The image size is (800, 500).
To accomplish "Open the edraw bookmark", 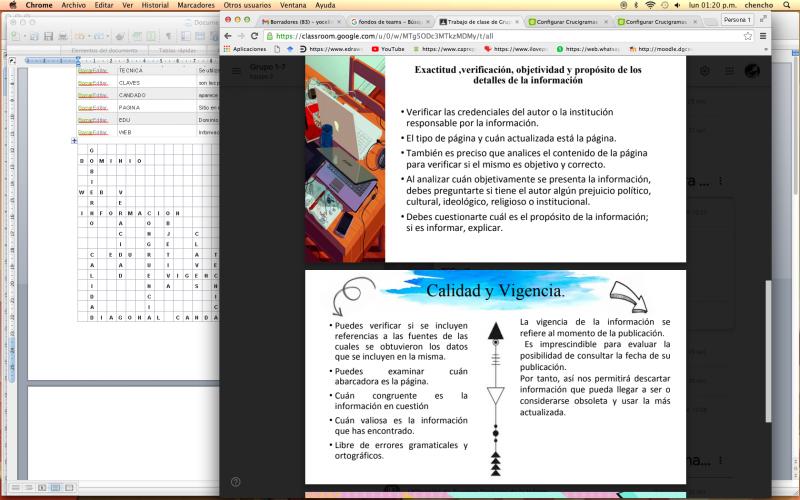I will (x=330, y=49).
